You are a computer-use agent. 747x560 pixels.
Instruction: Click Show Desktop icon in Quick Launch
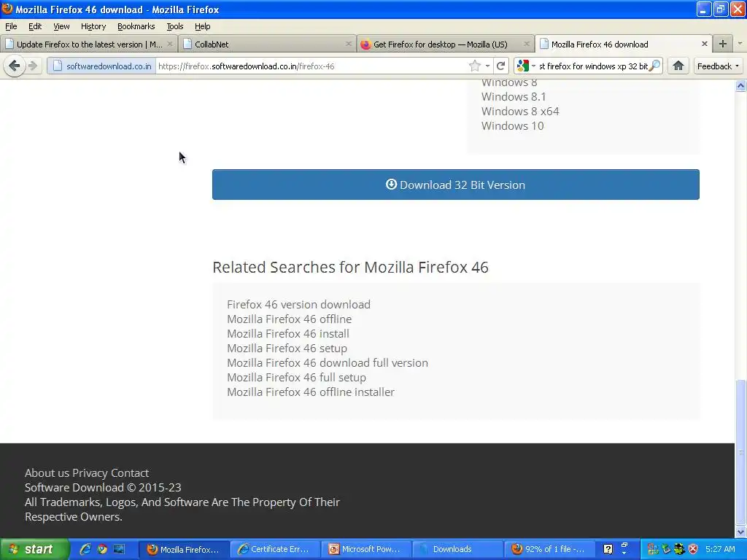[119, 549]
